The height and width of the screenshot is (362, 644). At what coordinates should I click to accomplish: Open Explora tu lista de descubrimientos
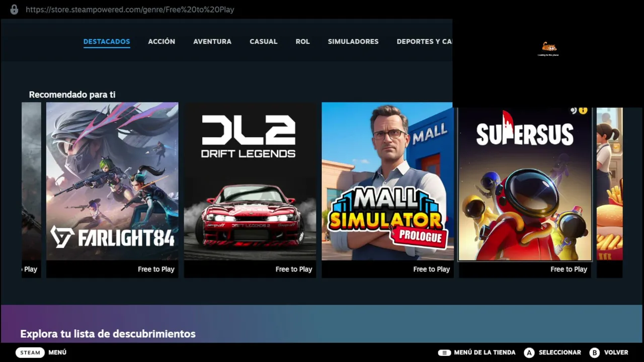(x=108, y=334)
